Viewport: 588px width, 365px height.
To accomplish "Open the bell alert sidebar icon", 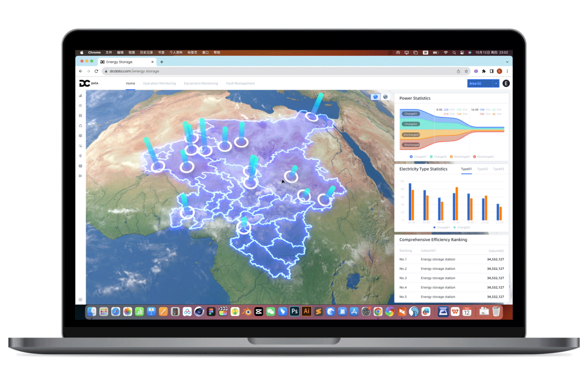I will click(x=80, y=126).
